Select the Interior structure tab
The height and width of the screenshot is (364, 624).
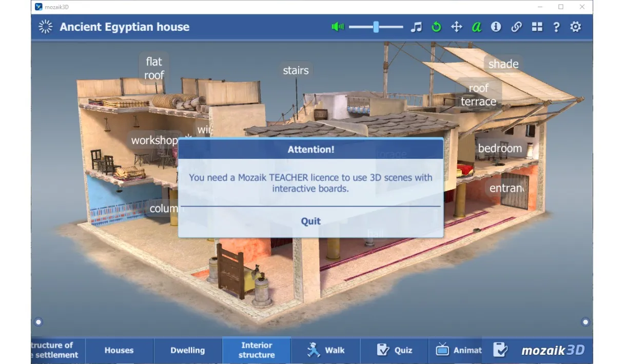coord(257,350)
